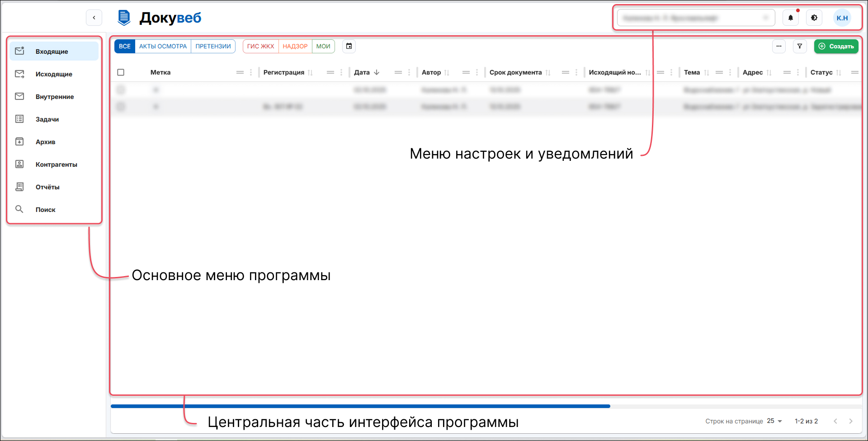Open the Контрагенты section in sidebar
868x441 pixels.
(56, 164)
